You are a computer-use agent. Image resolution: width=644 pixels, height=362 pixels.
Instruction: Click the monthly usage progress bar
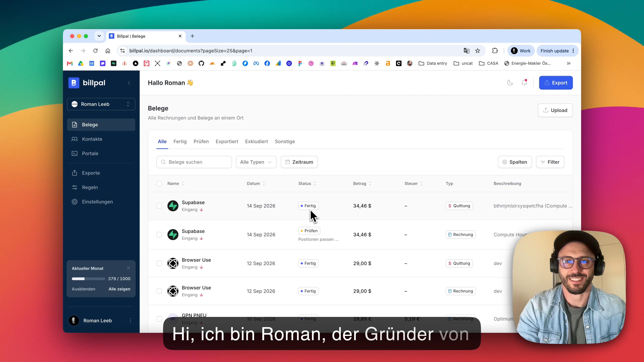(88, 279)
